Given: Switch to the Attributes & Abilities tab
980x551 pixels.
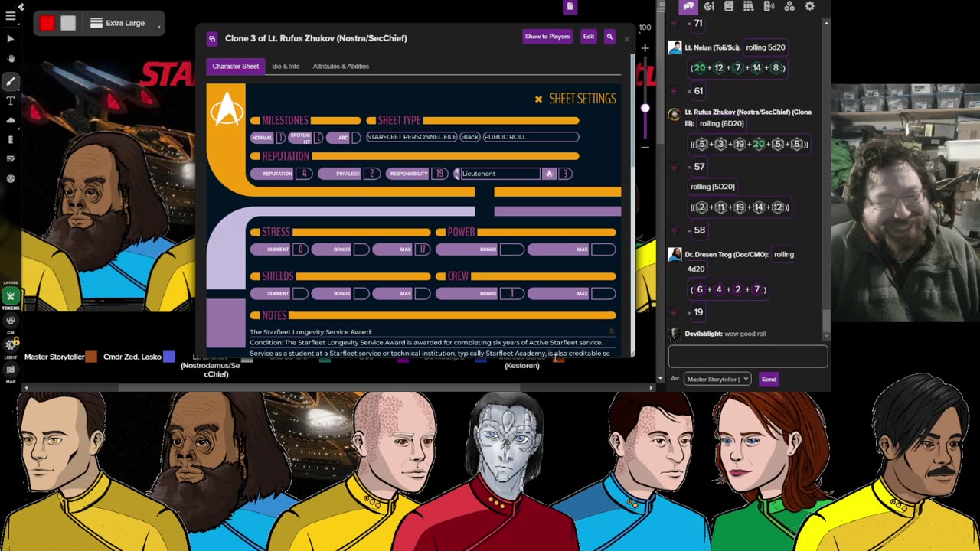Looking at the screenshot, I should coord(341,67).
